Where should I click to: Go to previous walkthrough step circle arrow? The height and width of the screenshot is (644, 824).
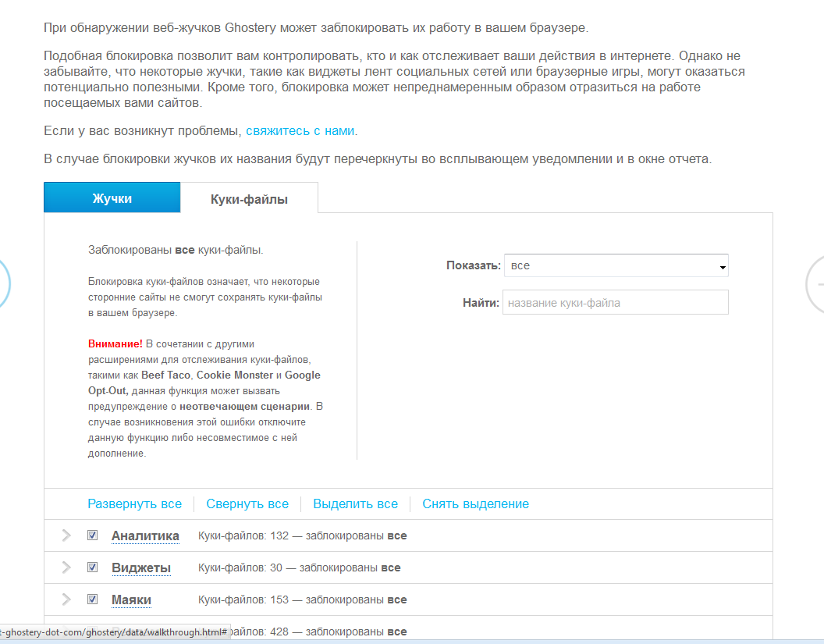[3, 284]
